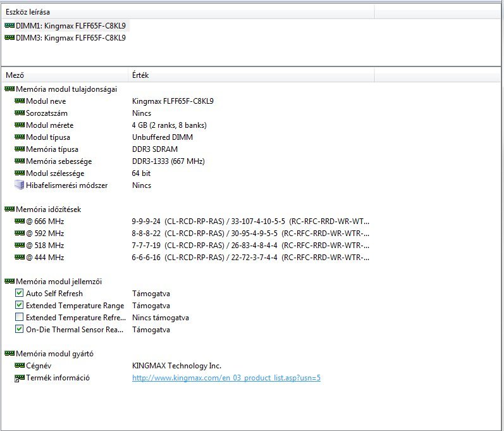Select the Modul mérete field label
Screen dimensions: 504x431
[50, 125]
